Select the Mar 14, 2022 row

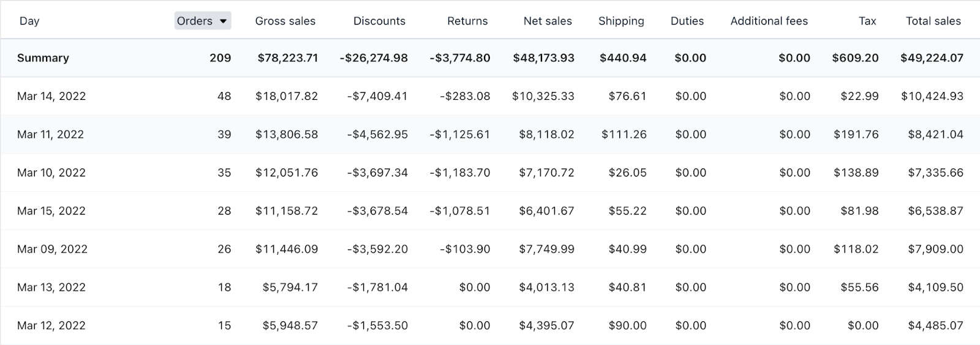pos(51,96)
